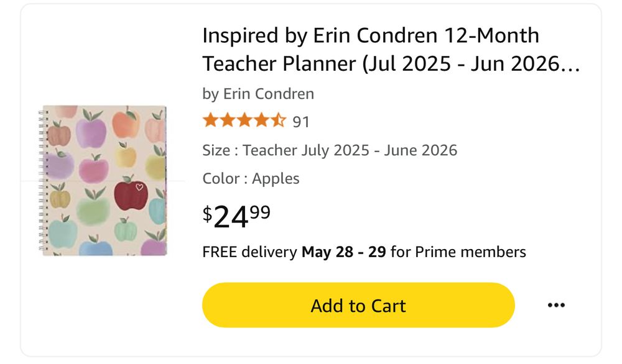Viewport: 622px width, 364px height.
Task: Click the Color Apples option
Action: [x=251, y=179]
